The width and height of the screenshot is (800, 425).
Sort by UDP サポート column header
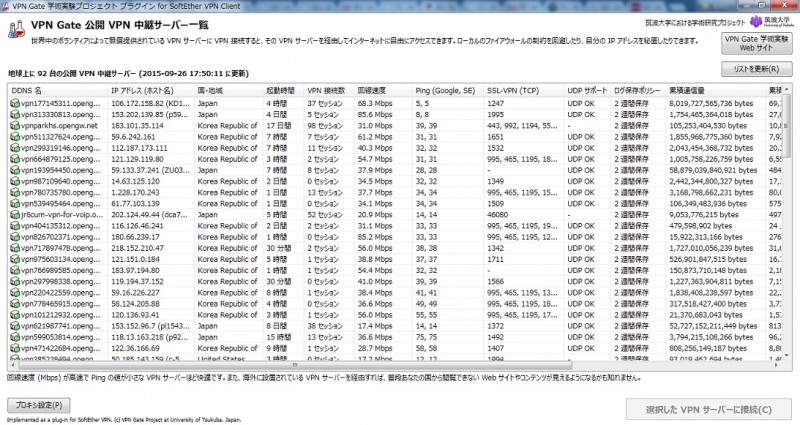point(587,91)
